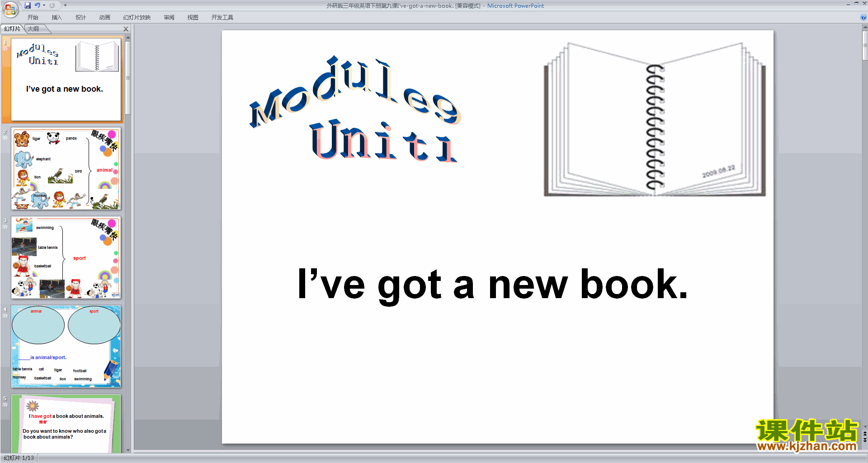Viewport: 868px width, 463px height.
Task: Click main editor scrollbar up arrow
Action: [x=865, y=28]
